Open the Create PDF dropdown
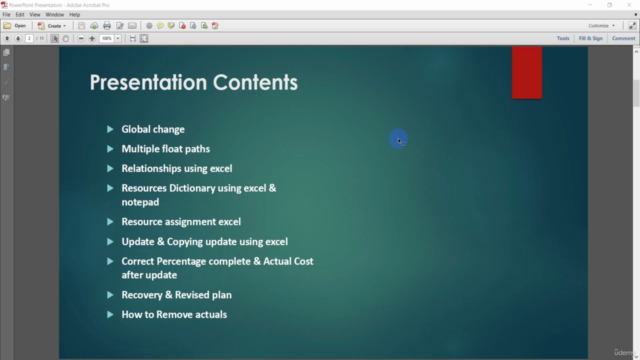640x360 pixels. tap(52, 26)
